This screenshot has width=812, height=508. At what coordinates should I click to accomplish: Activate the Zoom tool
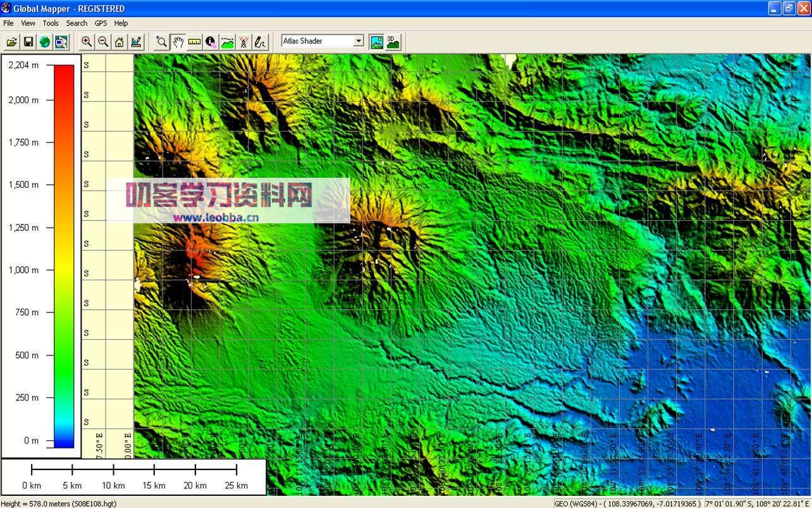click(x=161, y=41)
